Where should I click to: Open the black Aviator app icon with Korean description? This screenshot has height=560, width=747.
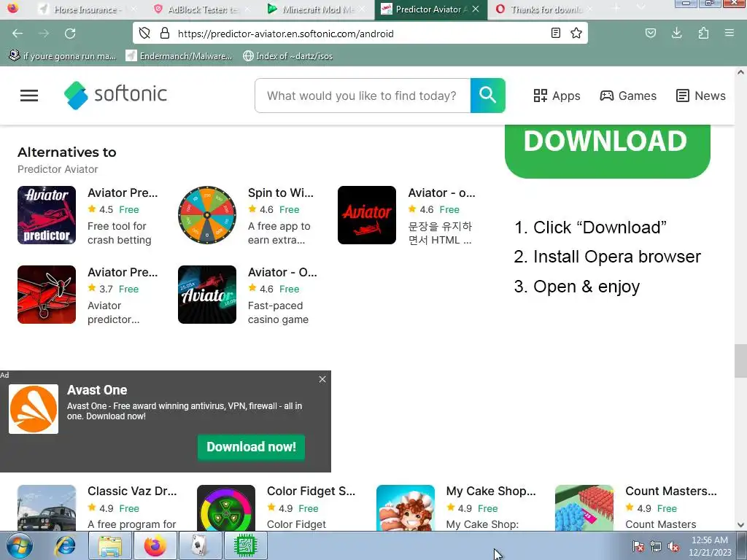367,215
